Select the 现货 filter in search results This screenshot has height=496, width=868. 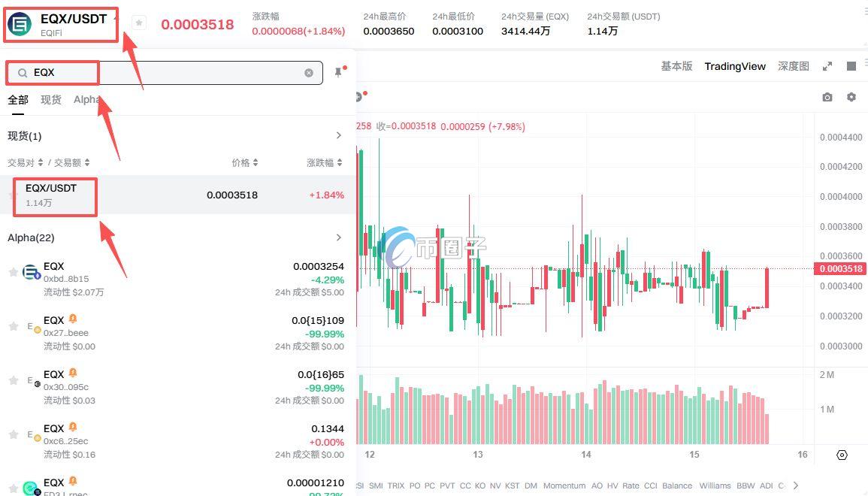point(51,99)
